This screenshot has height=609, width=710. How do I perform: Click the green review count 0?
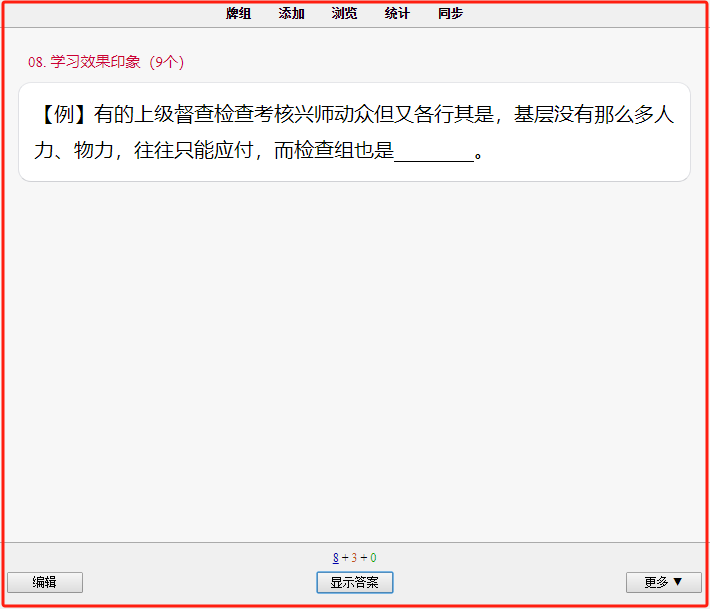[x=373, y=558]
